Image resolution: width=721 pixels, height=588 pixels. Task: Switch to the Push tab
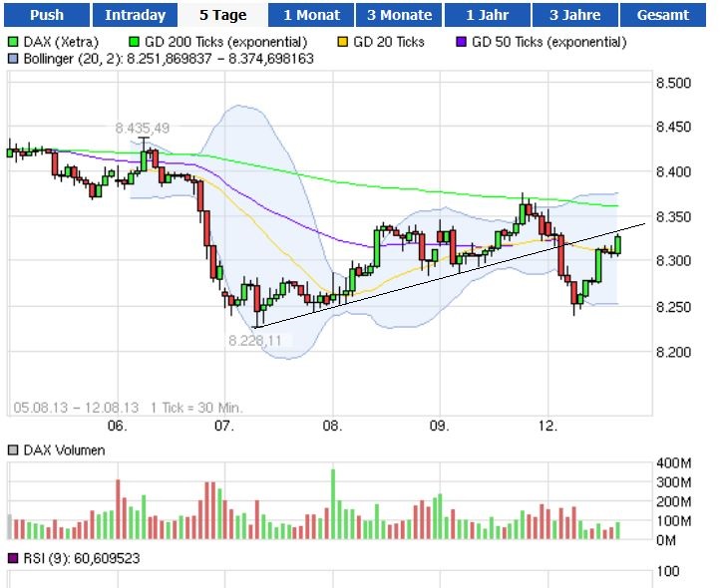click(x=46, y=15)
